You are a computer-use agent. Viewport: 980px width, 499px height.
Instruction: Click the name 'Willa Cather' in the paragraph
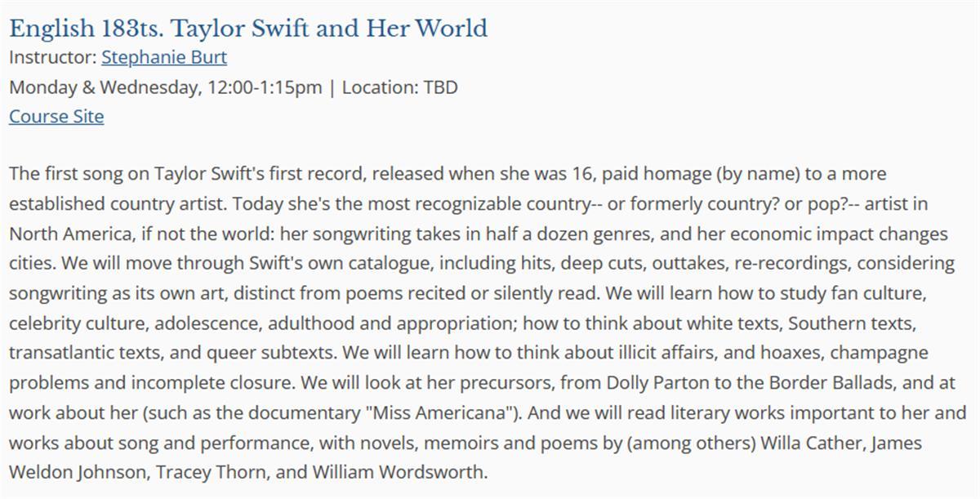tap(811, 443)
